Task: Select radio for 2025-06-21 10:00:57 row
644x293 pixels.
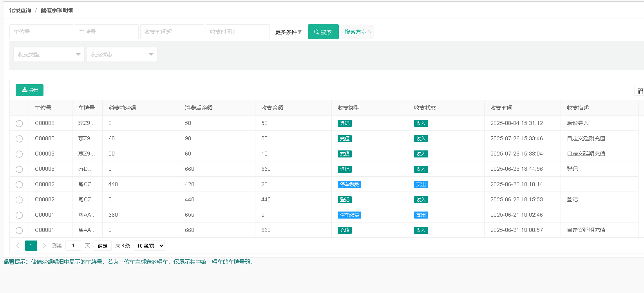Action: click(x=19, y=230)
